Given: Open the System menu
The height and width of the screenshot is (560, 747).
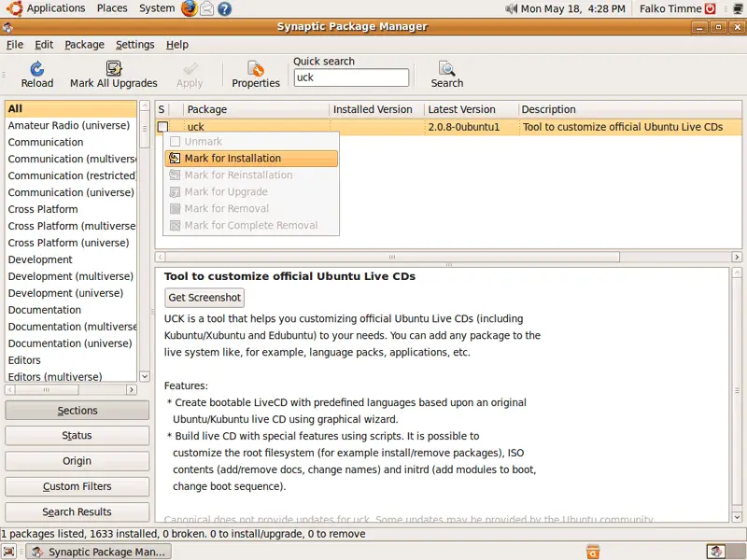Looking at the screenshot, I should pos(157,8).
